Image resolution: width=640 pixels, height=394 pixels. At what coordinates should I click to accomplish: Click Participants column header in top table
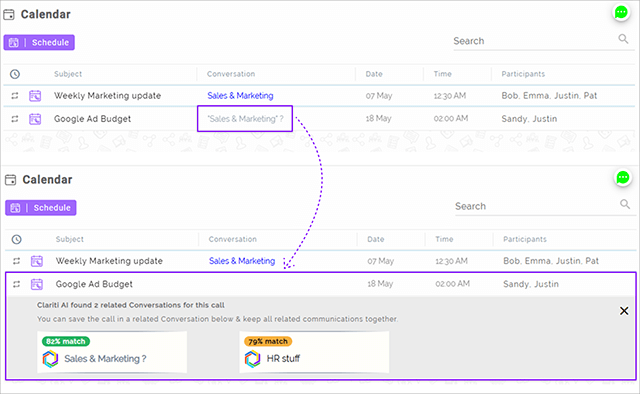pyautogui.click(x=523, y=74)
